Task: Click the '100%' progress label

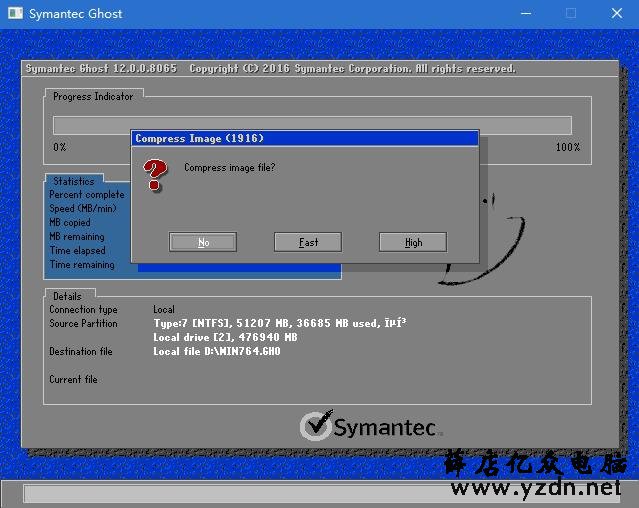Action: [x=568, y=147]
